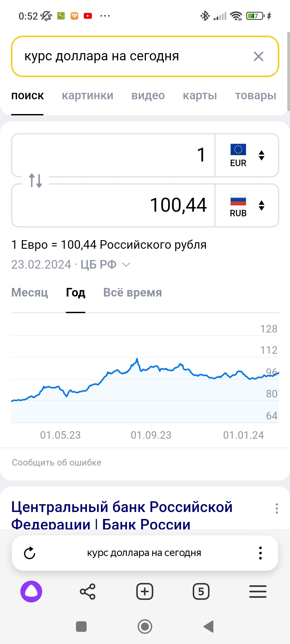Image resolution: width=290 pixels, height=644 pixels.
Task: Show open tabs counter with 5
Action: 201,591
